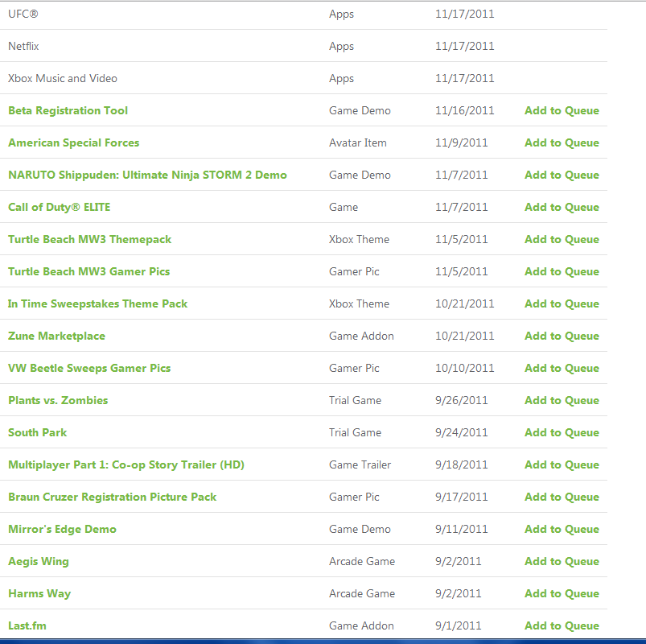
Task: Add South Park to queue
Action: pyautogui.click(x=562, y=432)
